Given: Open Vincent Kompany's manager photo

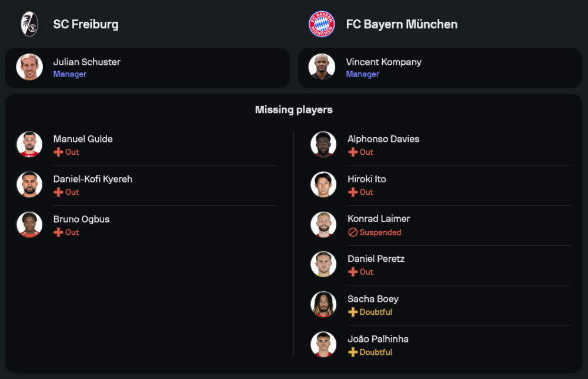Looking at the screenshot, I should tap(322, 67).
